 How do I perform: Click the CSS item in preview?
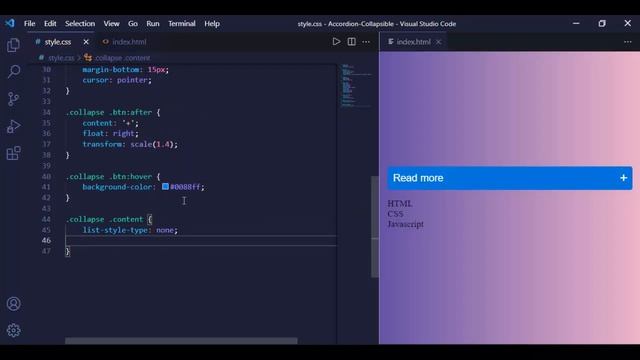[395, 213]
